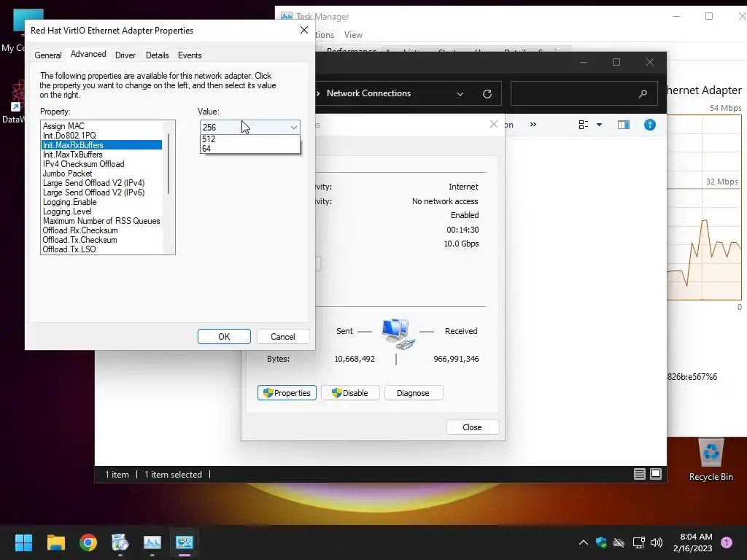The image size is (747, 560).
Task: Toggle the preview pane icon
Action: coord(624,125)
